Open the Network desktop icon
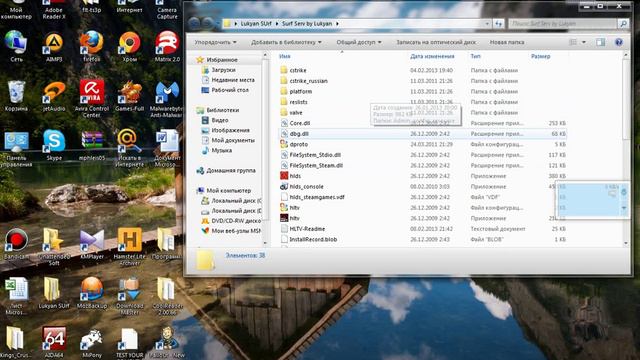The image size is (640, 360). coord(16,46)
